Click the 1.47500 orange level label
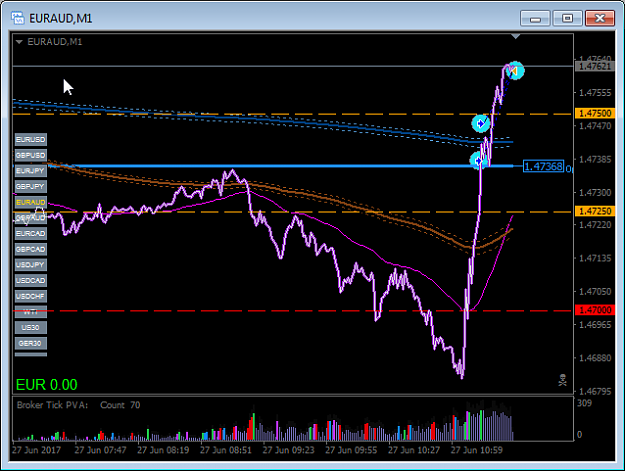 (595, 113)
